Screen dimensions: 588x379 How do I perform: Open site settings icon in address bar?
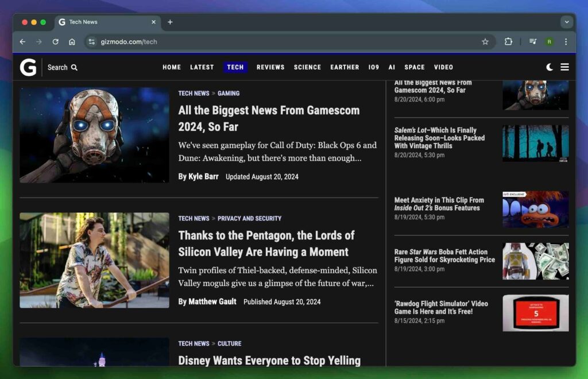(x=92, y=41)
